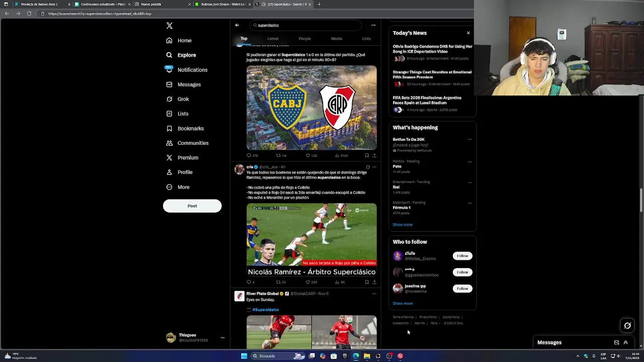Viewport: 644px width, 362px height.
Task: Click the Premium X icon in the sidebar
Action: pos(170,157)
